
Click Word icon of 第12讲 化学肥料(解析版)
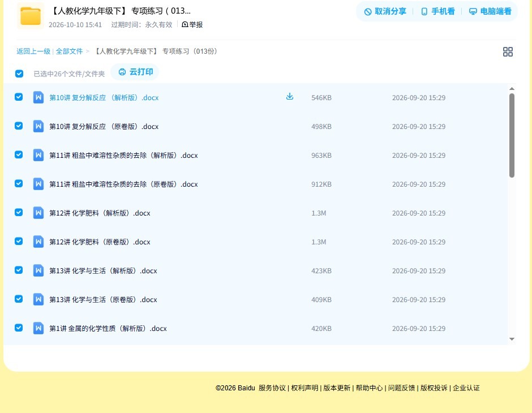click(x=38, y=213)
